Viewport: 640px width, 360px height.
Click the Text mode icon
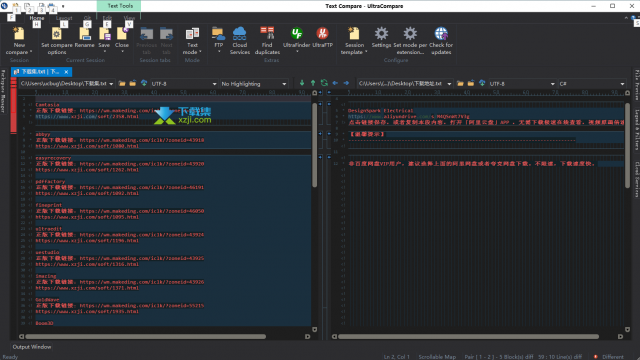pyautogui.click(x=192, y=34)
